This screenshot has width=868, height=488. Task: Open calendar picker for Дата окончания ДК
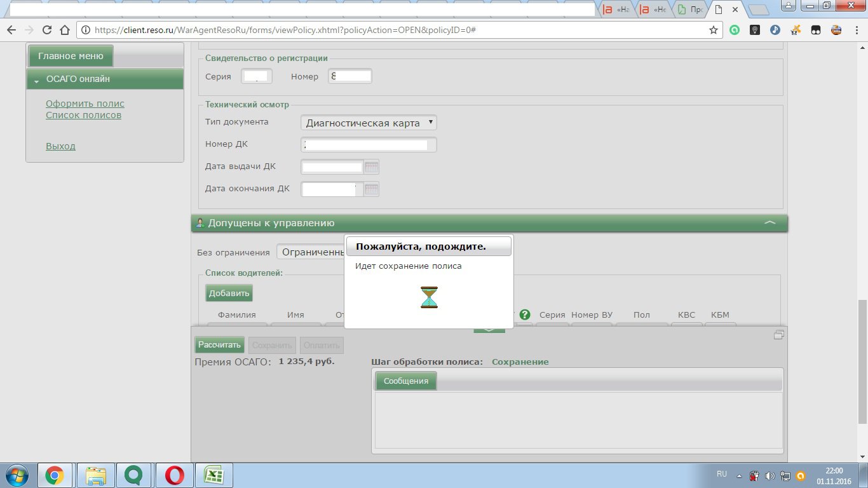click(372, 189)
